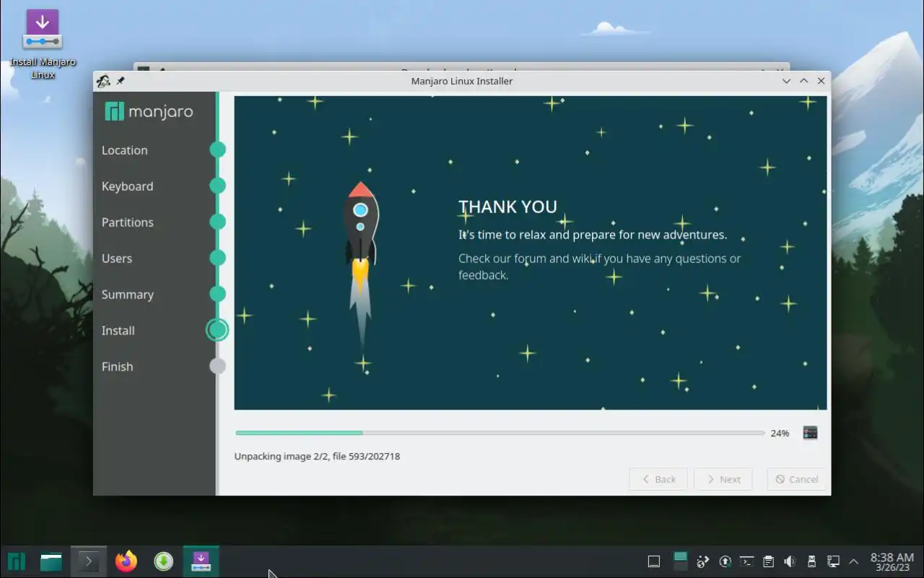Click the Next button
924x578 pixels.
723,479
